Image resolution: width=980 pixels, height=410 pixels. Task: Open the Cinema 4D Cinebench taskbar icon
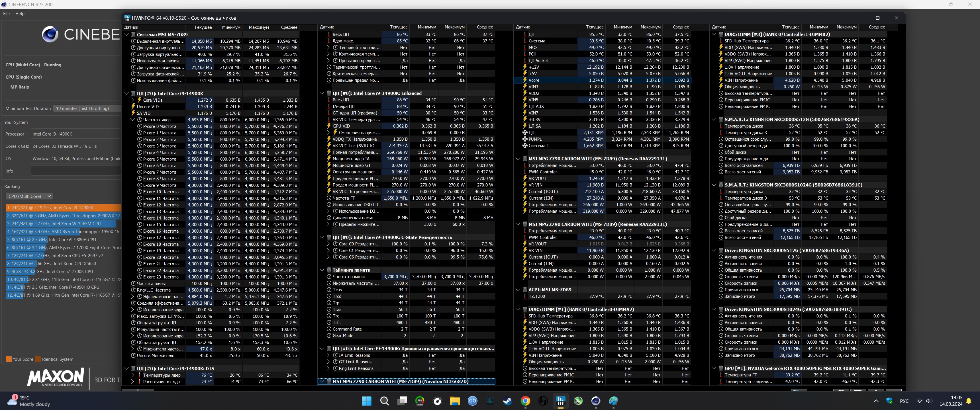(x=596, y=401)
